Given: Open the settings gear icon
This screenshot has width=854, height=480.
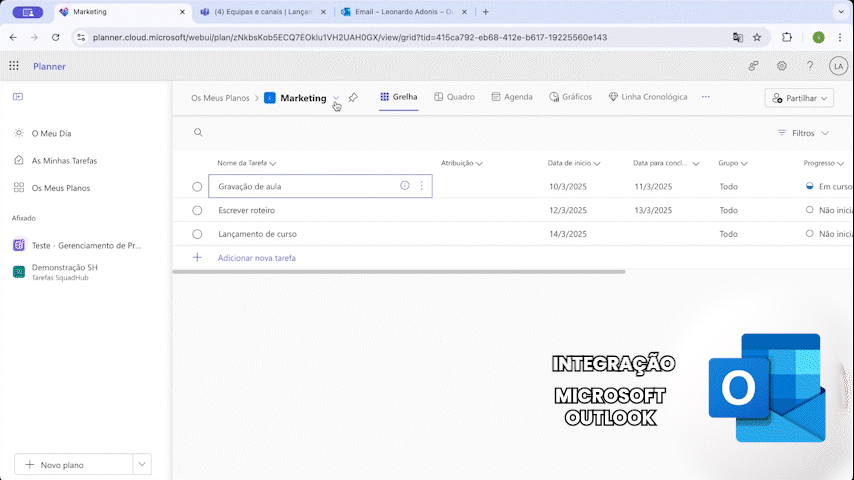Looking at the screenshot, I should [782, 66].
